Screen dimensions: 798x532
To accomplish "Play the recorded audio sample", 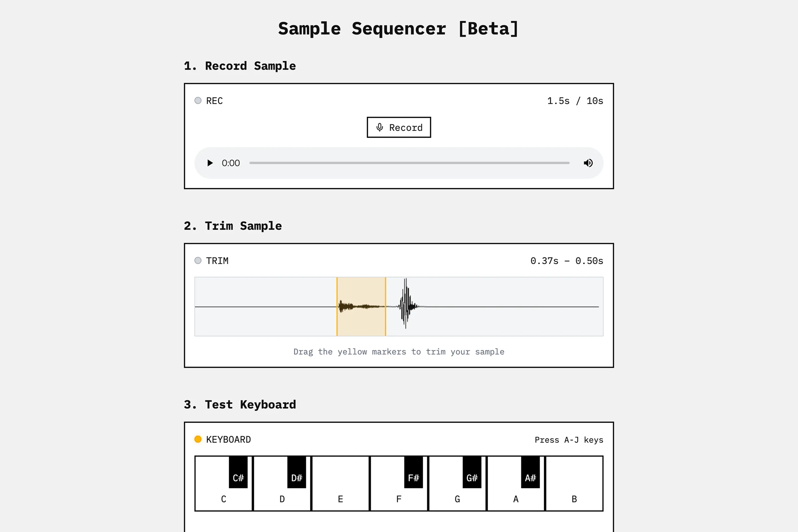I will pos(210,163).
